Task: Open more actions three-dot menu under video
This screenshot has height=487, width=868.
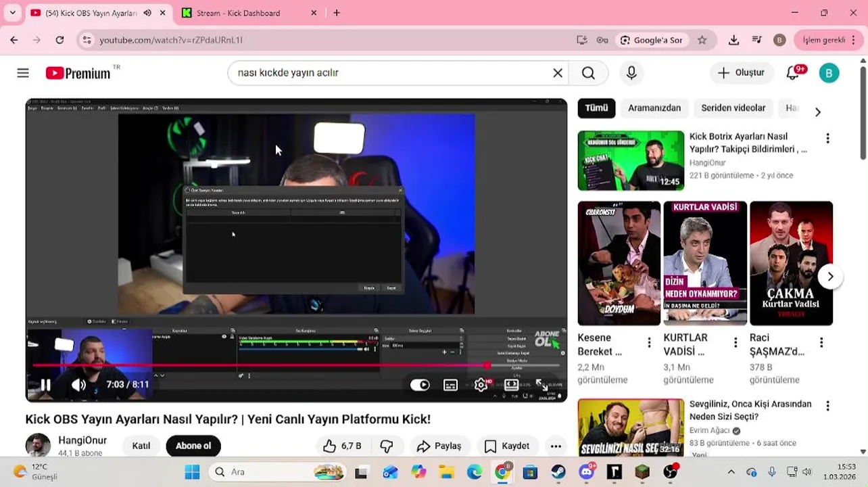Action: [556, 446]
